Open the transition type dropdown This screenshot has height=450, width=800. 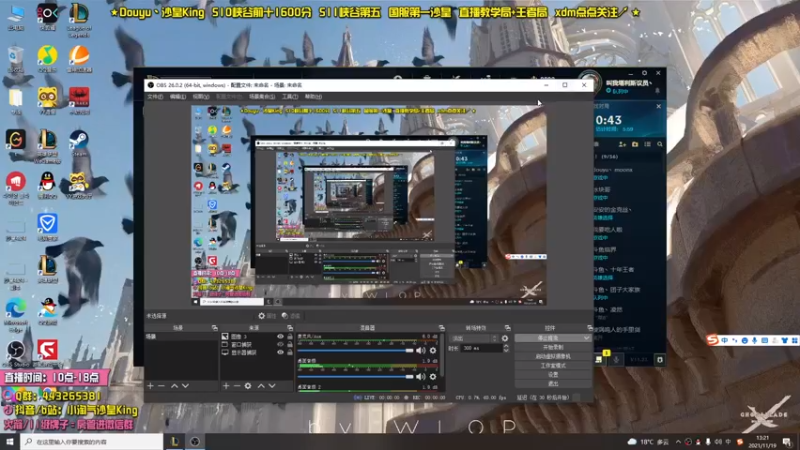[473, 338]
